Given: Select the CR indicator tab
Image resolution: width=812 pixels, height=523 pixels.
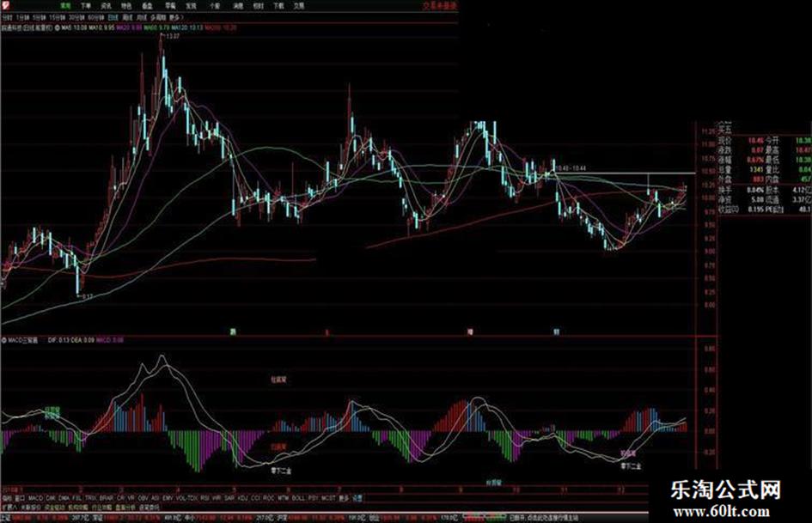Looking at the screenshot, I should click(120, 498).
